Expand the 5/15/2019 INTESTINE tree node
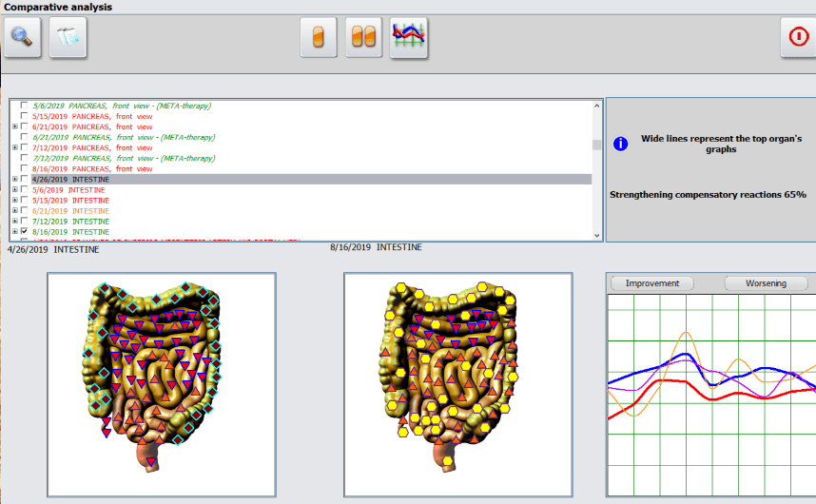Image resolution: width=816 pixels, height=504 pixels. (14, 201)
